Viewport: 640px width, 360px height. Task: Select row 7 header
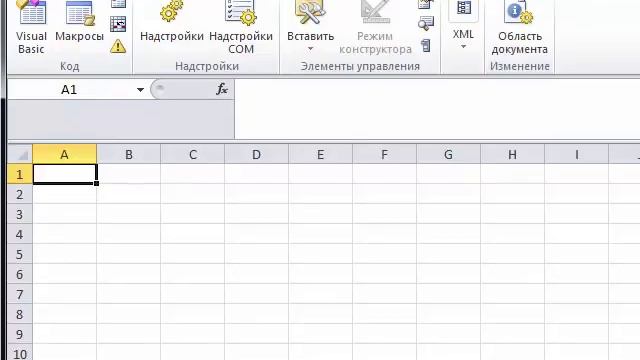pyautogui.click(x=20, y=294)
